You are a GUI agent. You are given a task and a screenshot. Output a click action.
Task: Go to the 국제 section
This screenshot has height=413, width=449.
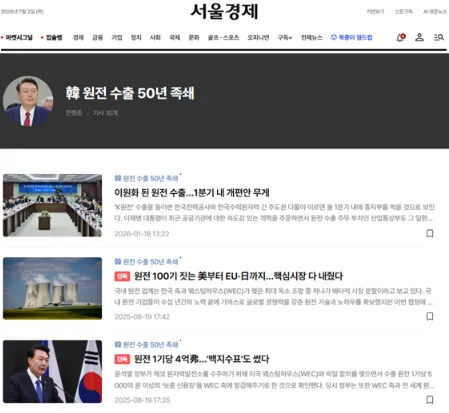tap(175, 37)
